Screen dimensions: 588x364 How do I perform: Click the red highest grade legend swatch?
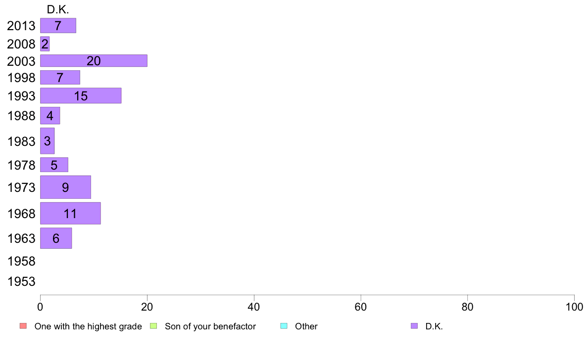(x=23, y=326)
